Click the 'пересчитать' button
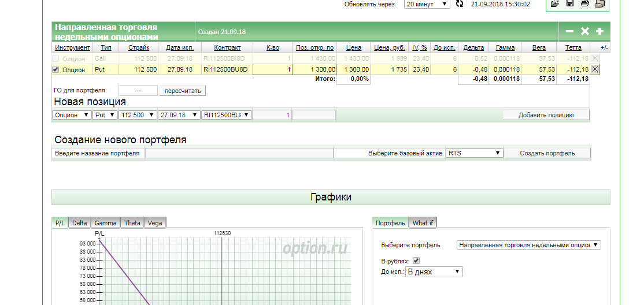 [x=182, y=91]
